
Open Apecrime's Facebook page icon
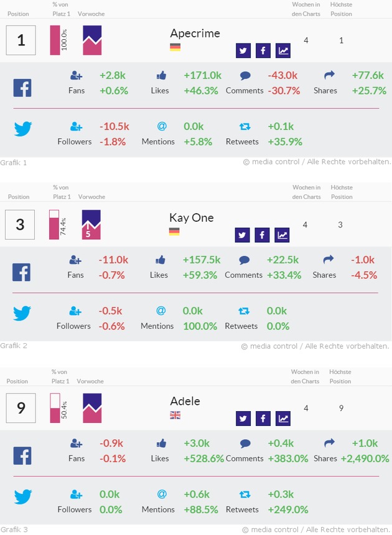(x=263, y=51)
